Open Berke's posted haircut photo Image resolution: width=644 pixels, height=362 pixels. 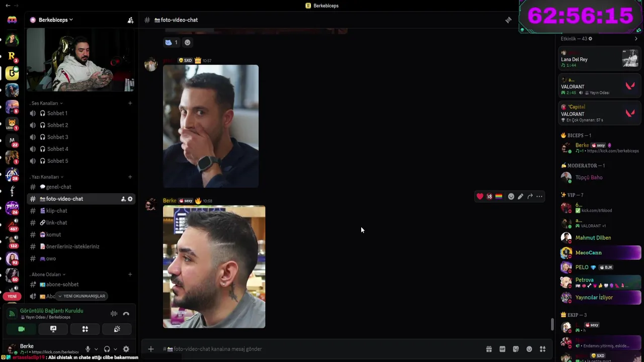pyautogui.click(x=214, y=266)
